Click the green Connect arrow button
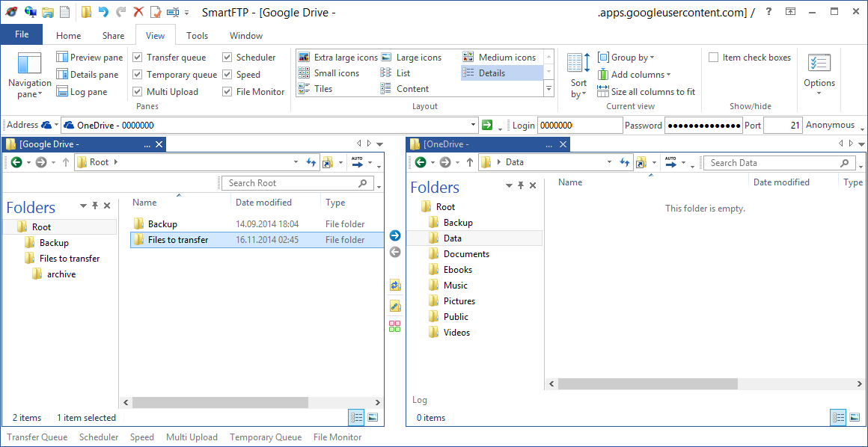 (487, 125)
